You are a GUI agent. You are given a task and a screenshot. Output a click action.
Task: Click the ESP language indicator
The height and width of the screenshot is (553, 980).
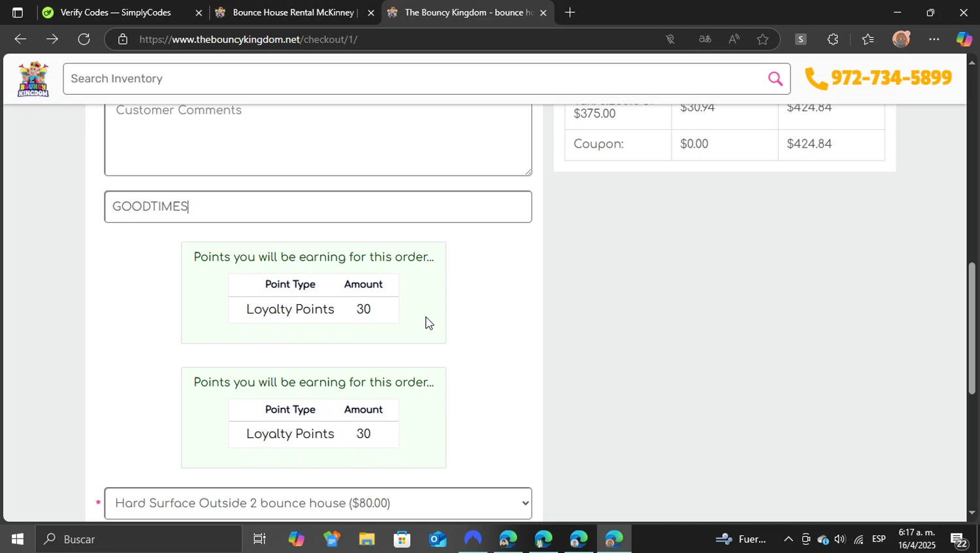[x=879, y=539]
